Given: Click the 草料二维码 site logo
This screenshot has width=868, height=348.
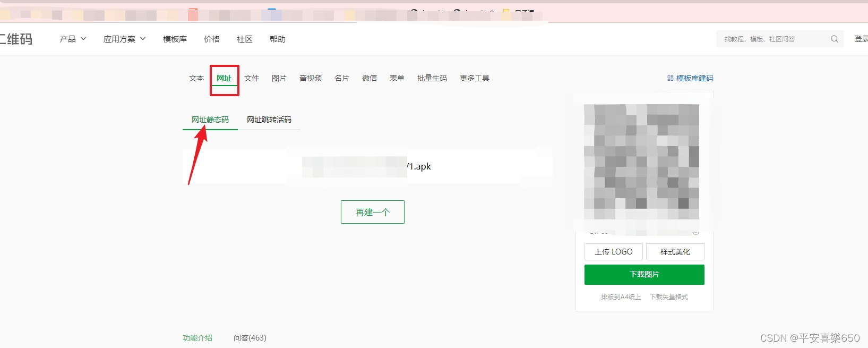Looking at the screenshot, I should click(16, 39).
